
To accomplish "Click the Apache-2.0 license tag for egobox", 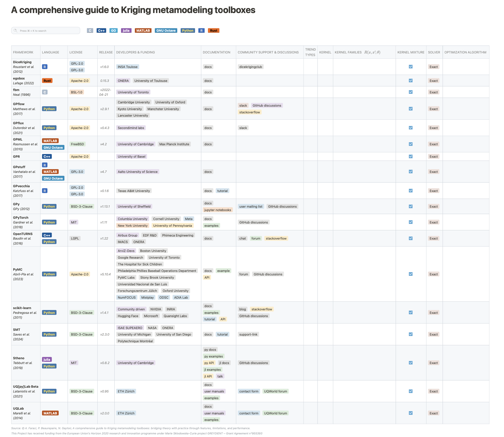I will click(x=80, y=81).
